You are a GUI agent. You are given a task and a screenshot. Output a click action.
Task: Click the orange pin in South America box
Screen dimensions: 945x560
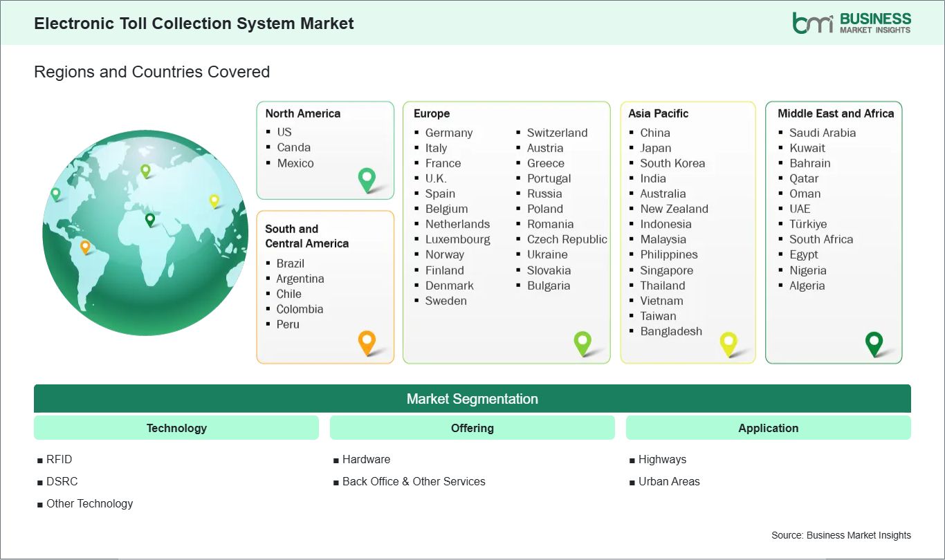(x=367, y=342)
